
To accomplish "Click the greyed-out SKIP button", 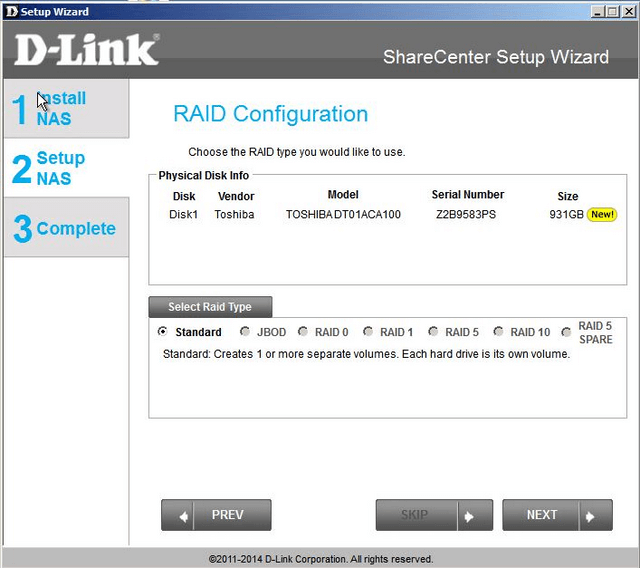I will pos(434,515).
